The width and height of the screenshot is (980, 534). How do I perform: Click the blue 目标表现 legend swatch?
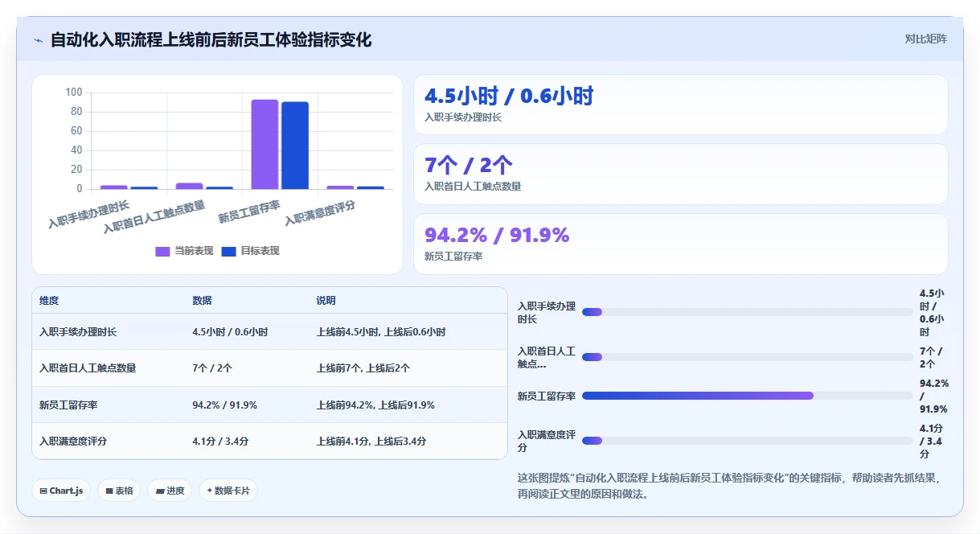(x=229, y=252)
